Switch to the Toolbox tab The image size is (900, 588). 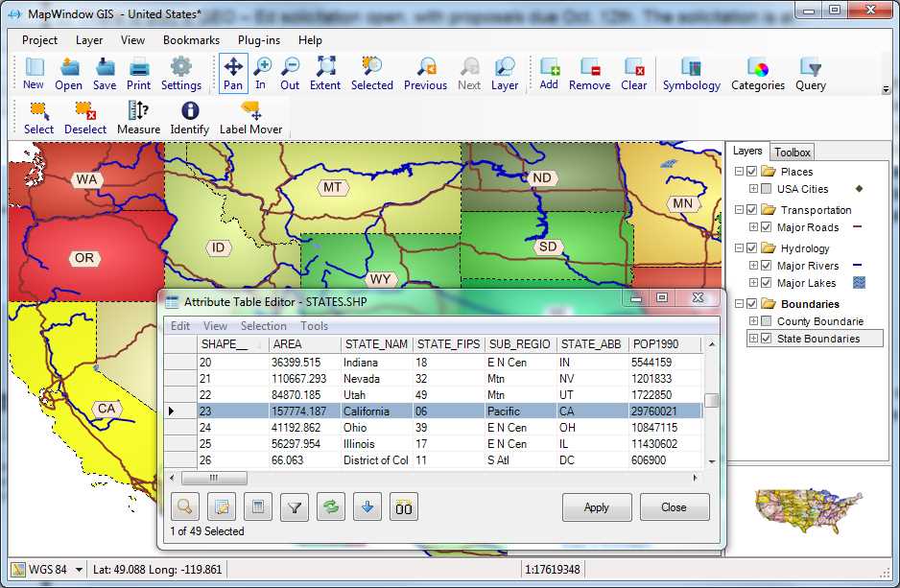792,151
